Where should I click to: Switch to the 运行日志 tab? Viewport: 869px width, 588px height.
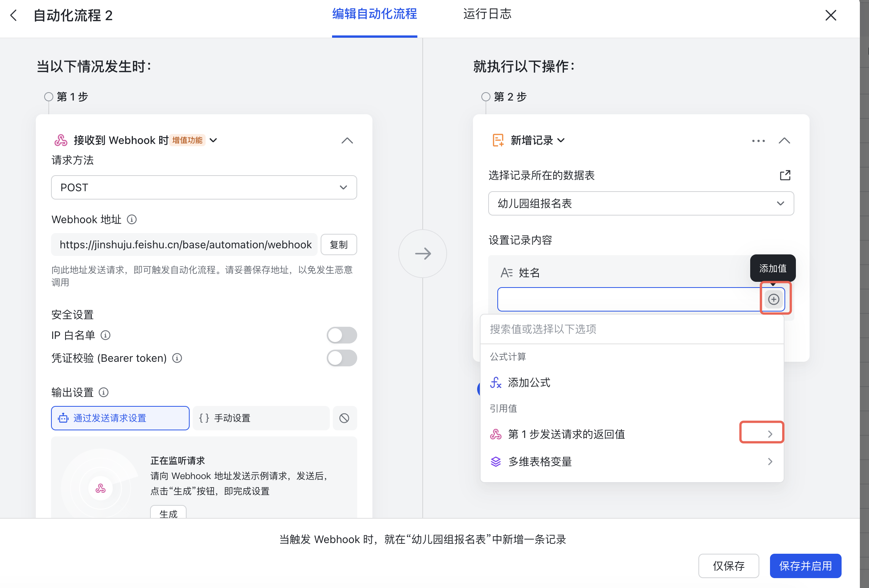[x=487, y=14]
